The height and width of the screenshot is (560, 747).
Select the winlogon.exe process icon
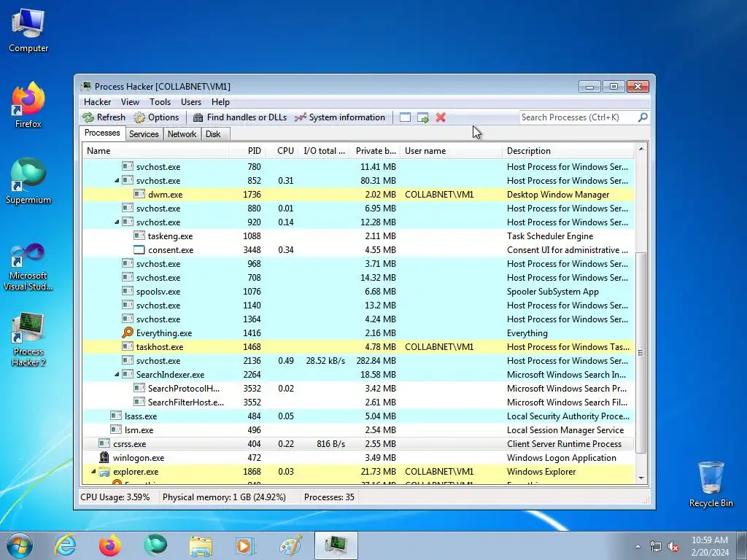pyautogui.click(x=104, y=458)
